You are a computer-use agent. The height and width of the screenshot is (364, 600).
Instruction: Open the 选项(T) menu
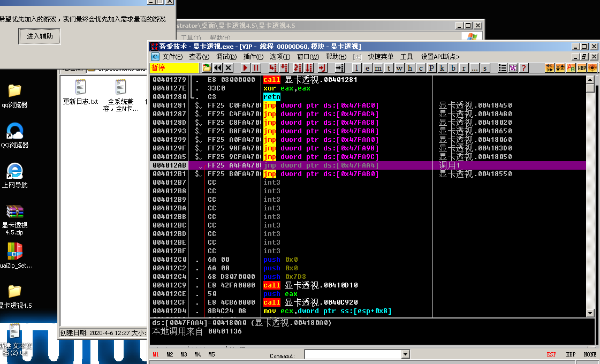pyautogui.click(x=280, y=57)
